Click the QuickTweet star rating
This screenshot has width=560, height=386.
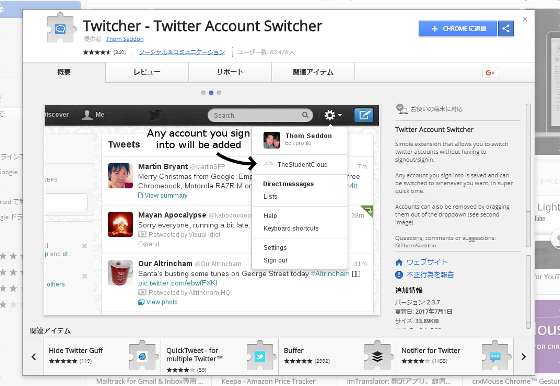pyautogui.click(x=181, y=370)
